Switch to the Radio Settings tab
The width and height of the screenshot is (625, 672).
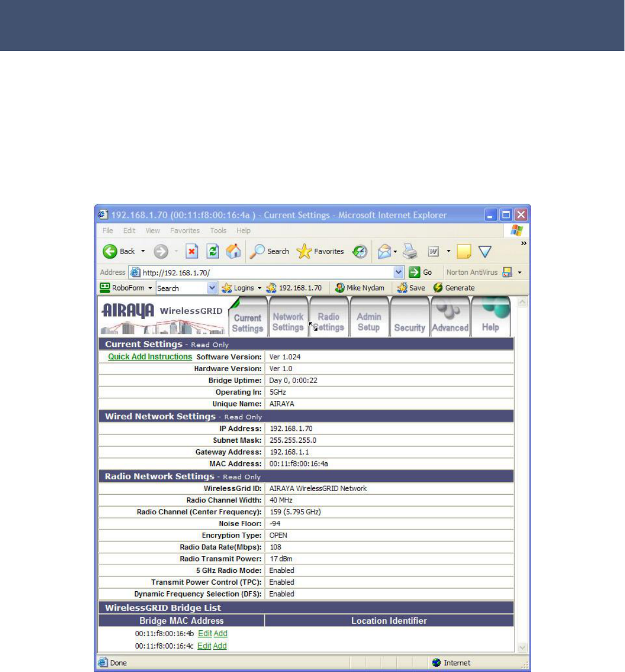click(x=328, y=318)
